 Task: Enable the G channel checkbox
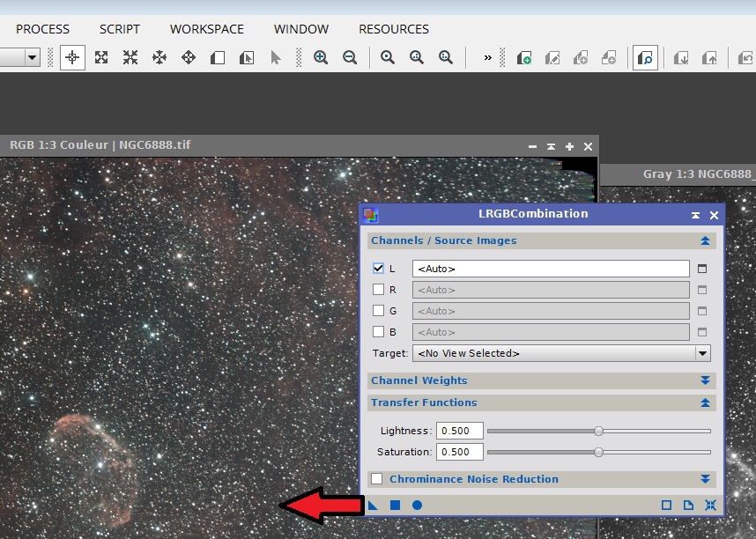tap(379, 311)
